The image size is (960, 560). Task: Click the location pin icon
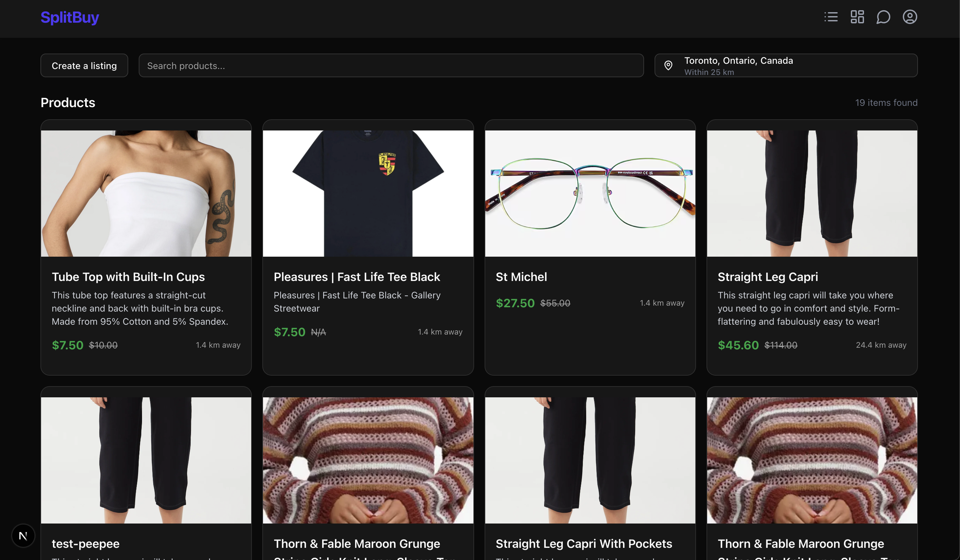point(668,65)
